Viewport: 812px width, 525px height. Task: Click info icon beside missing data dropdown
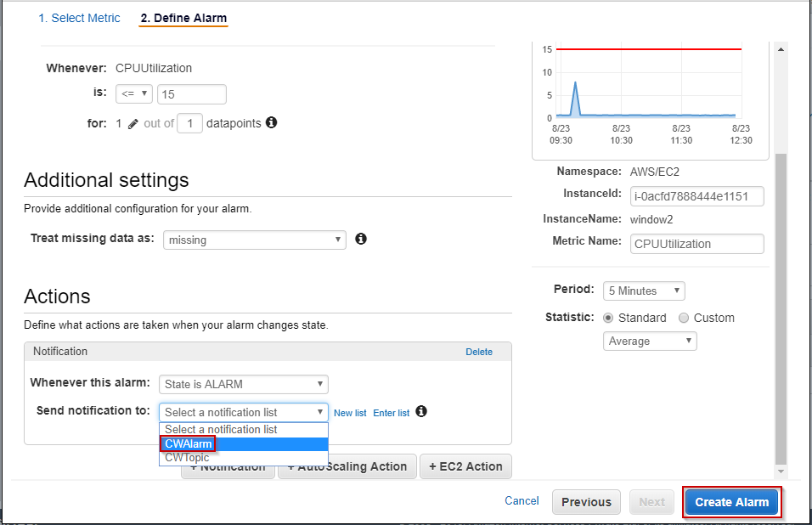click(360, 239)
